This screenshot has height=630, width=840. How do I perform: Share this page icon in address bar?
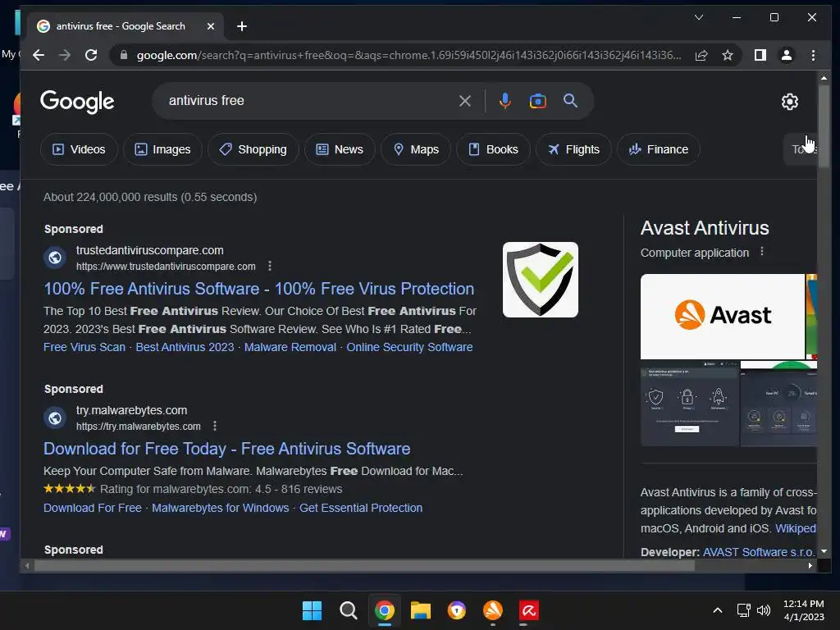coord(701,55)
